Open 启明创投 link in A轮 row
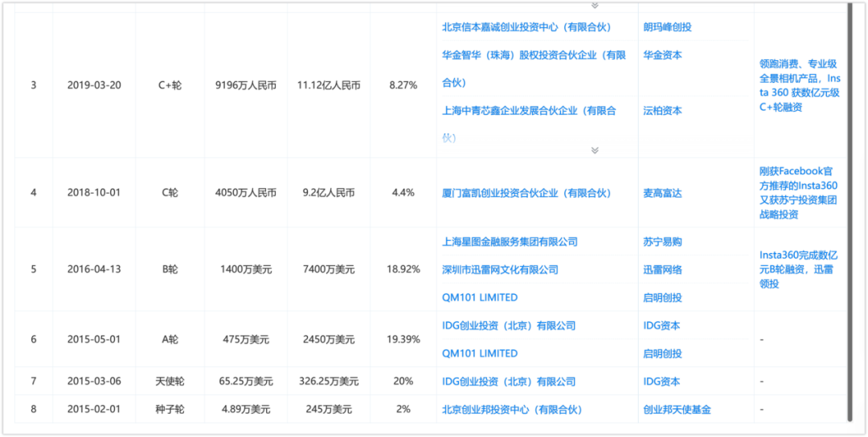The image size is (868, 437). pos(663,353)
